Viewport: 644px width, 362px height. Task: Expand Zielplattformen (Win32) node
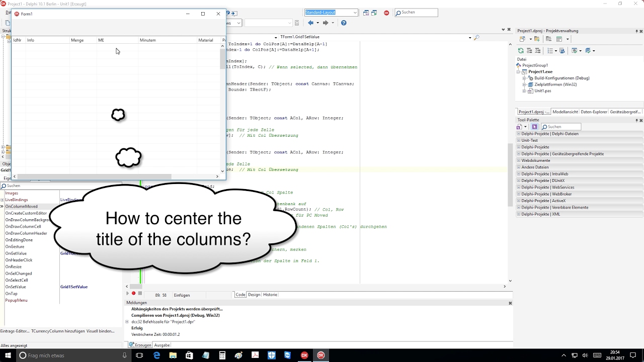[524, 84]
